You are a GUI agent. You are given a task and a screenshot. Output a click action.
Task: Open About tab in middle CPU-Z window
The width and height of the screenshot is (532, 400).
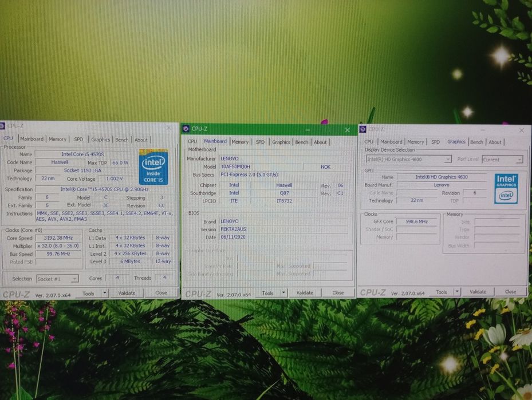(x=320, y=142)
